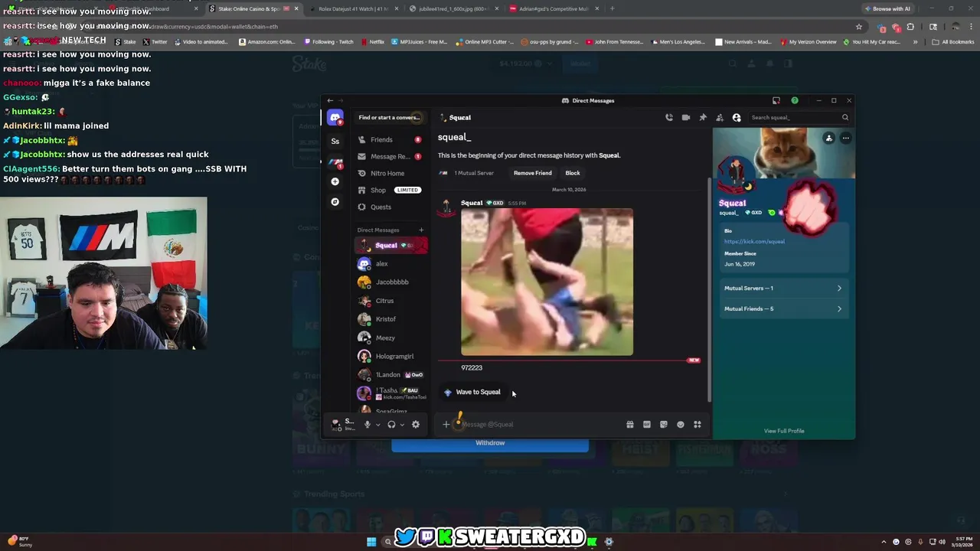Image resolution: width=980 pixels, height=551 pixels.
Task: Select Squeal in direct messages list
Action: [391, 245]
